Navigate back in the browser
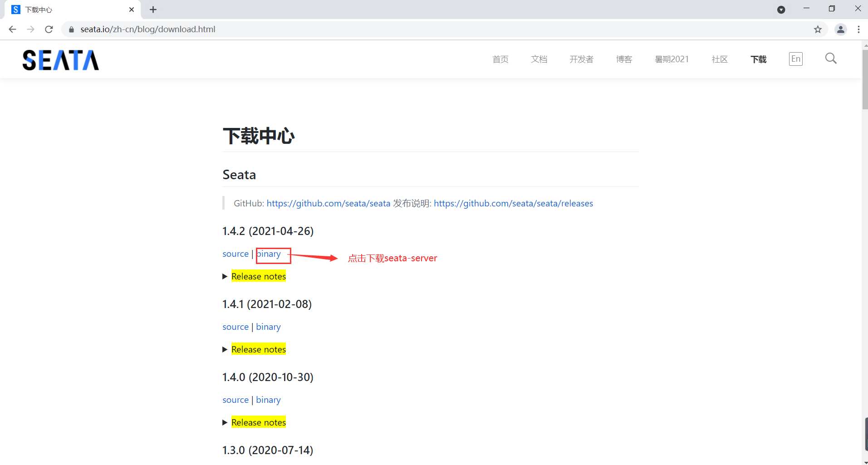This screenshot has height=465, width=868. tap(12, 29)
